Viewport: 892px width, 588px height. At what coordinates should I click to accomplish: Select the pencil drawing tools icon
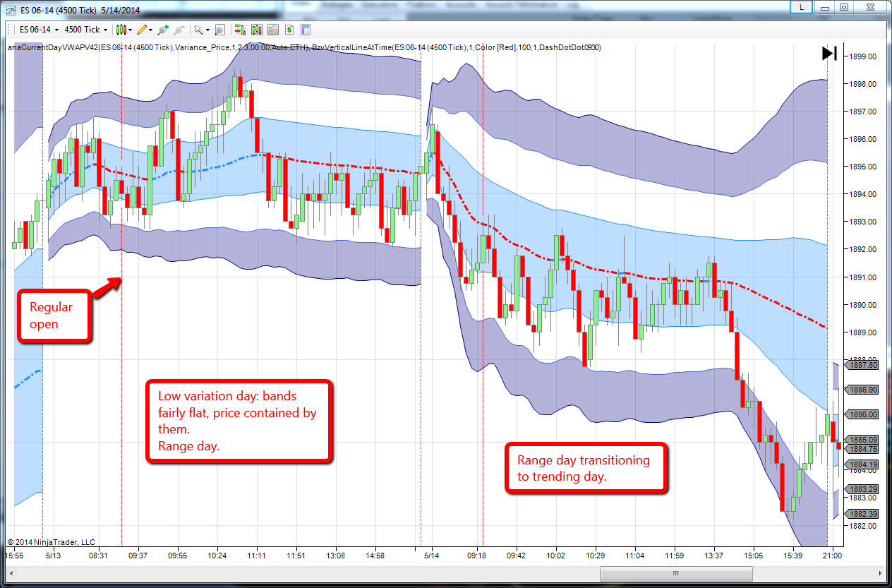tap(142, 30)
